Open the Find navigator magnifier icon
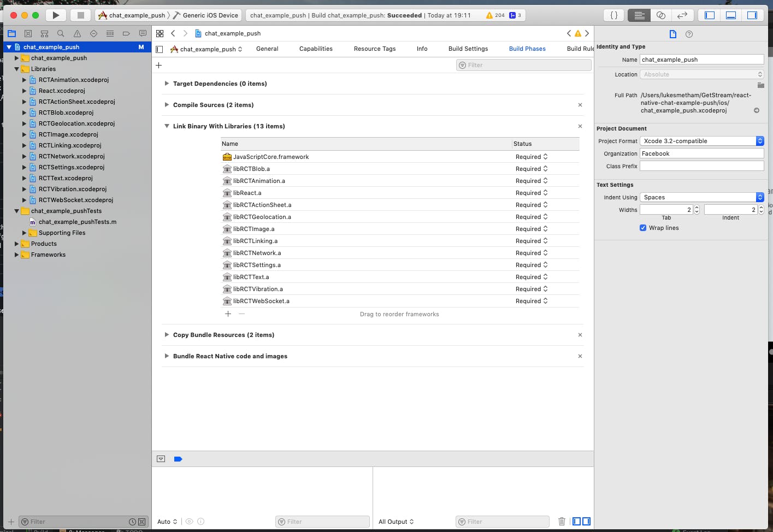Image resolution: width=773 pixels, height=532 pixels. [x=61, y=34]
